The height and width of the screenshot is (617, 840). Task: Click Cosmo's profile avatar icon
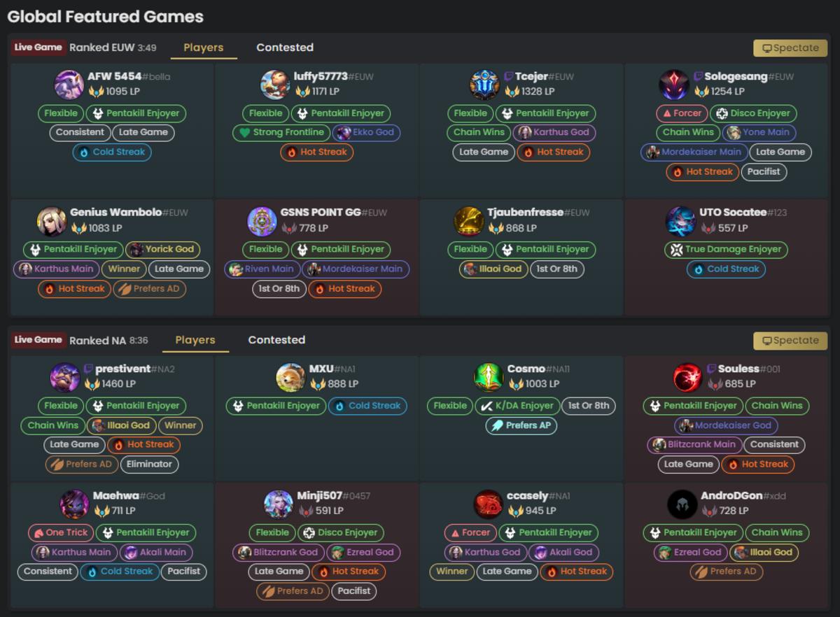489,377
